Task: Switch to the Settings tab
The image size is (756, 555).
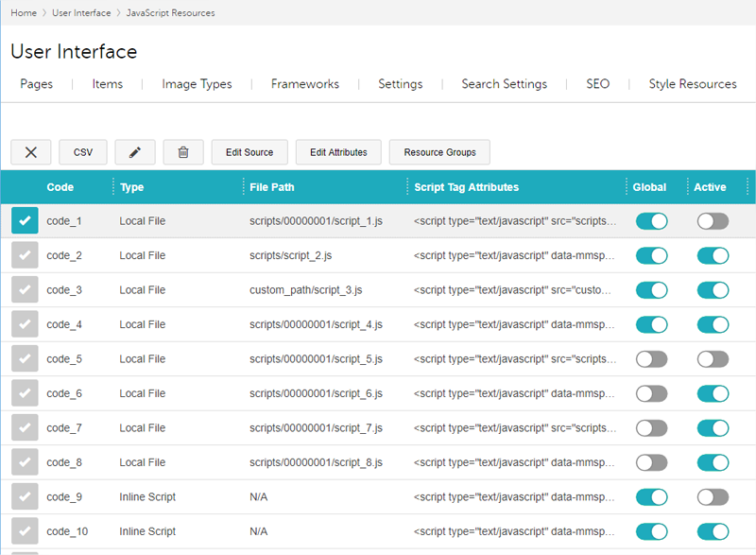Action: point(400,84)
